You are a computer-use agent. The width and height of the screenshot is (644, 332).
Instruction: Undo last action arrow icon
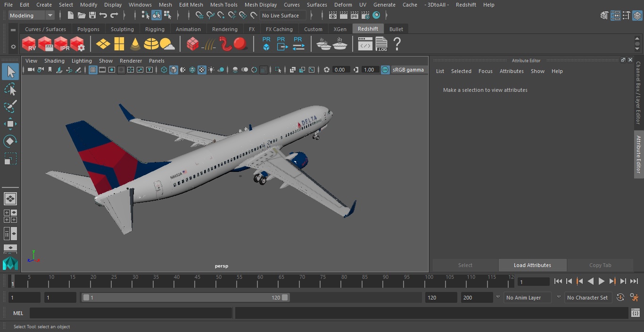click(x=103, y=16)
